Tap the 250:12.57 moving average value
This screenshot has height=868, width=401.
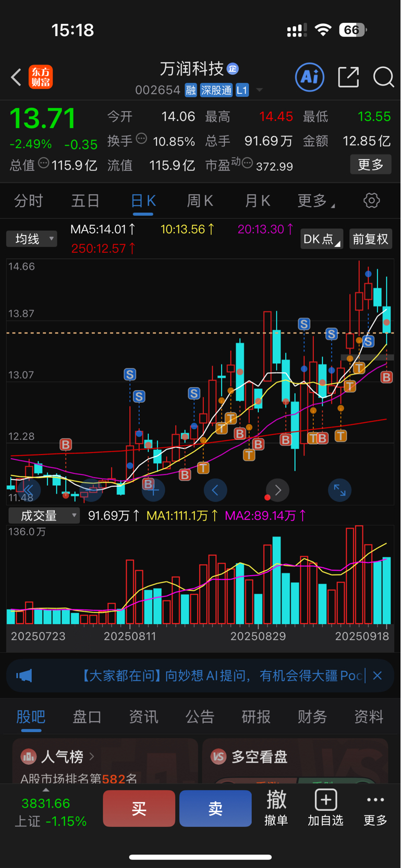103,249
